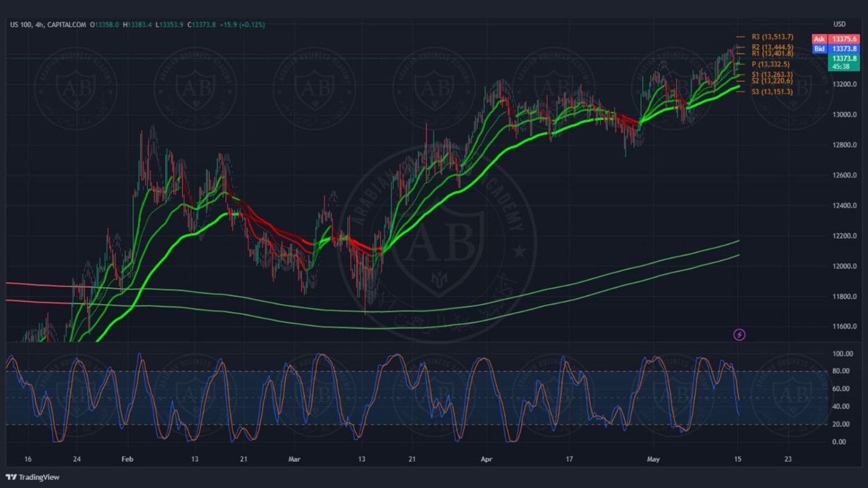Select the R3 pivot resistance label
The height and width of the screenshot is (488, 868).
point(772,37)
